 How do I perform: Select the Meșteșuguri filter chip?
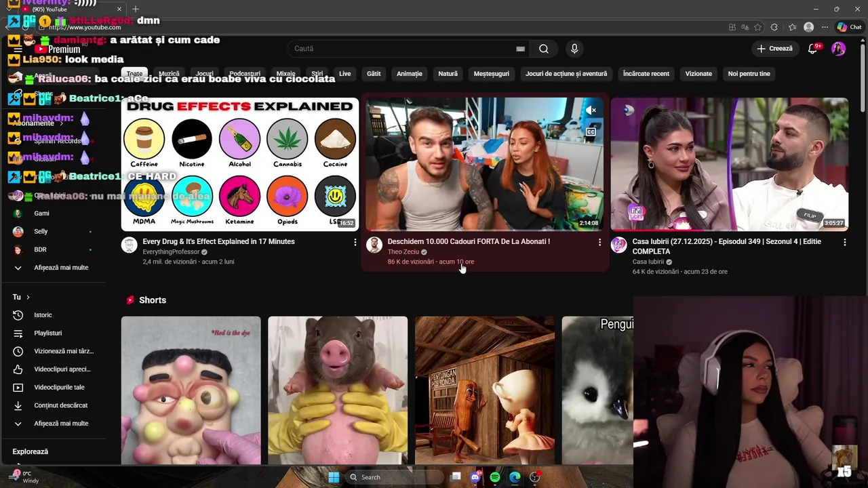[x=492, y=73]
